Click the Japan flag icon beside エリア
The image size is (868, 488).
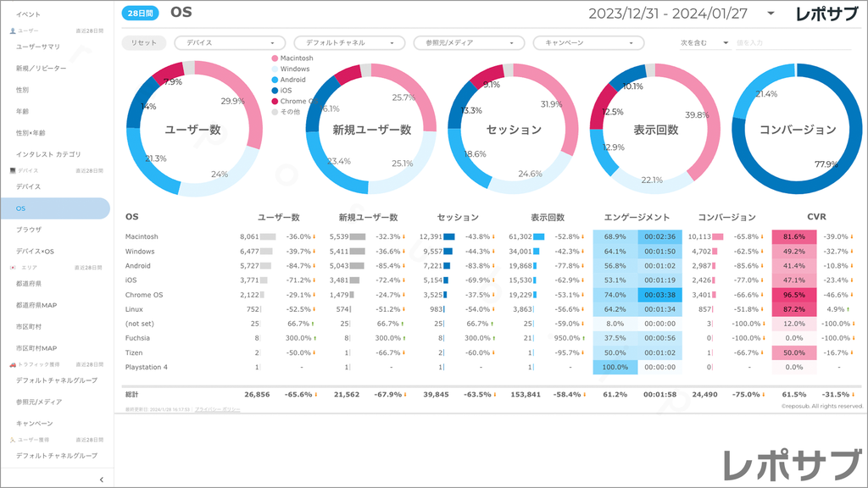click(12, 267)
